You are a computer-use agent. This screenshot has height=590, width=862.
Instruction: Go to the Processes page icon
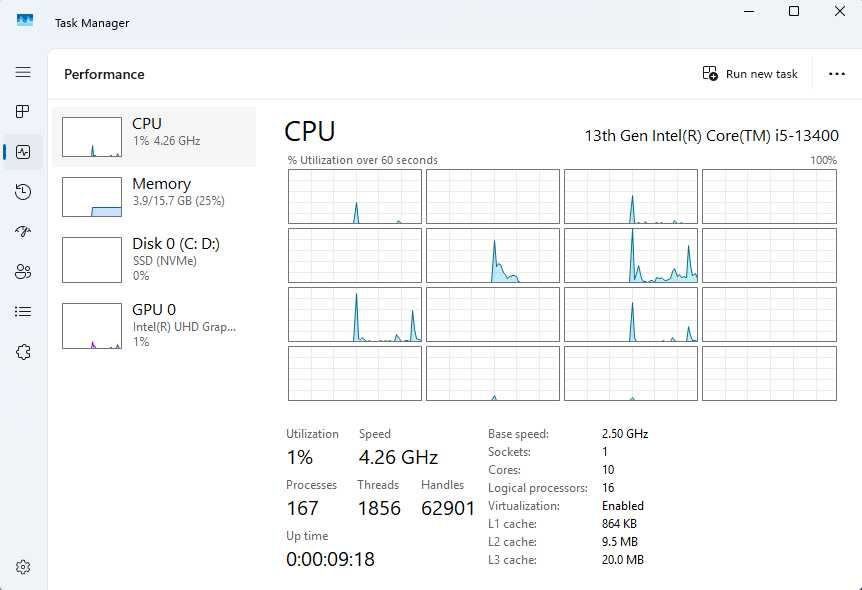[x=23, y=112]
